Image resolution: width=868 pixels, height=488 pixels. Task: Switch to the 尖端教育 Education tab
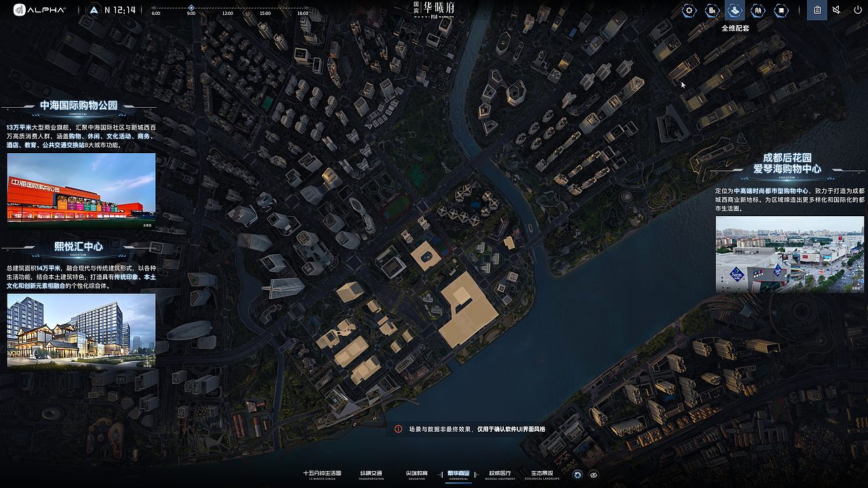(x=416, y=475)
